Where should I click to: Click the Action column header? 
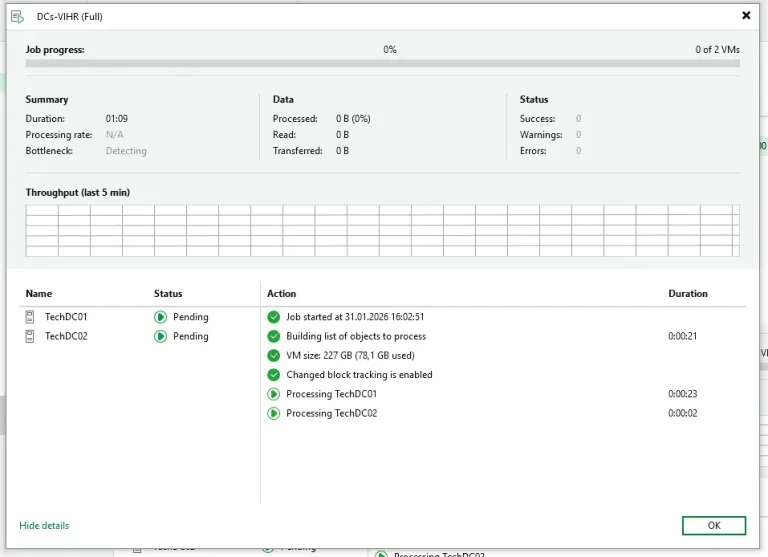tap(281, 293)
